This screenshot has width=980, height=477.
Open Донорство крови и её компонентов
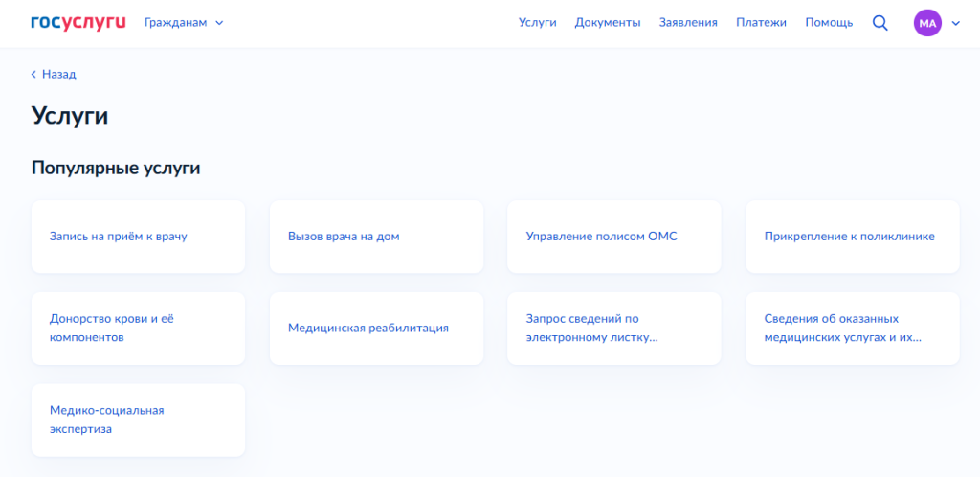tap(138, 329)
